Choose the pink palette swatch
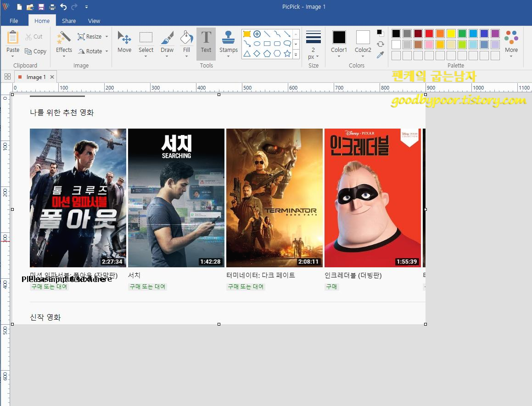This screenshot has width=532, height=406. (429, 45)
